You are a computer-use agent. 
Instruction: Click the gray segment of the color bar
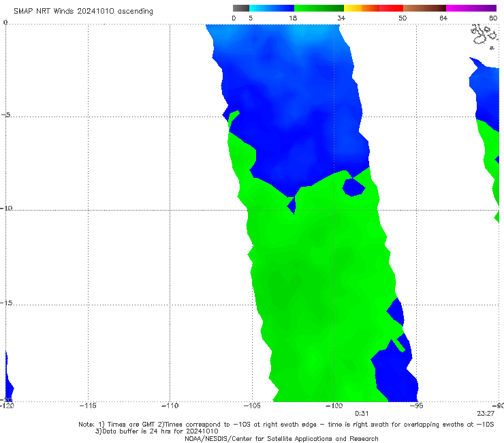[x=241, y=8]
